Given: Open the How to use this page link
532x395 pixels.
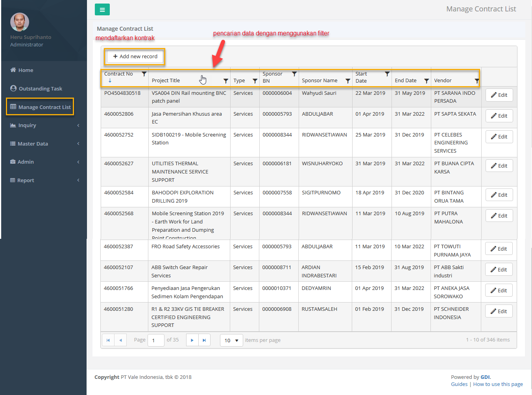Looking at the screenshot, I should pos(498,384).
